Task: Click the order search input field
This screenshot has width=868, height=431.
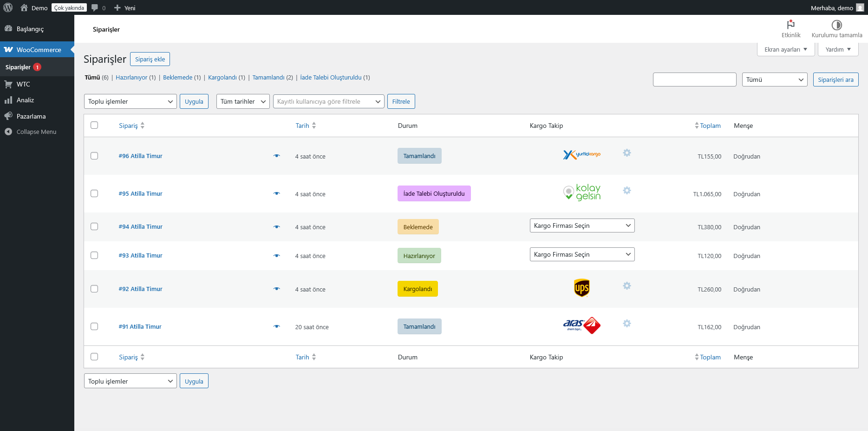Action: 695,80
